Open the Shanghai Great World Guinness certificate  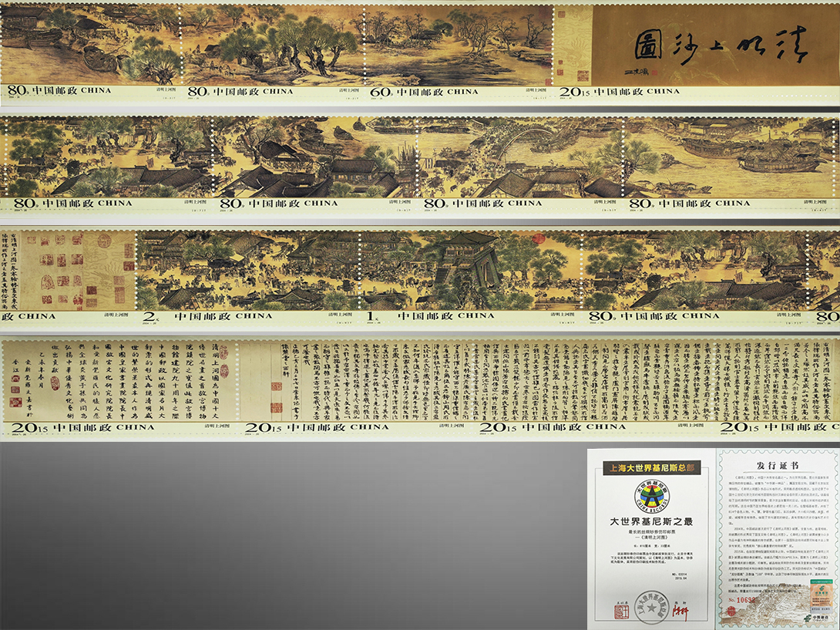click(x=651, y=538)
